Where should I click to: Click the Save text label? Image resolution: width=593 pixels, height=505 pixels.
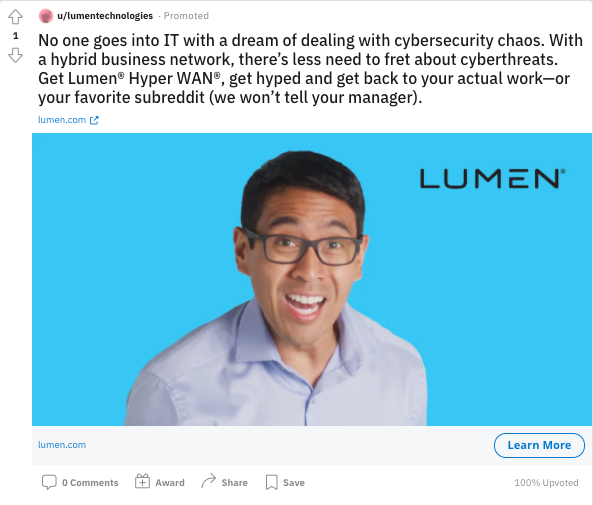tap(294, 483)
